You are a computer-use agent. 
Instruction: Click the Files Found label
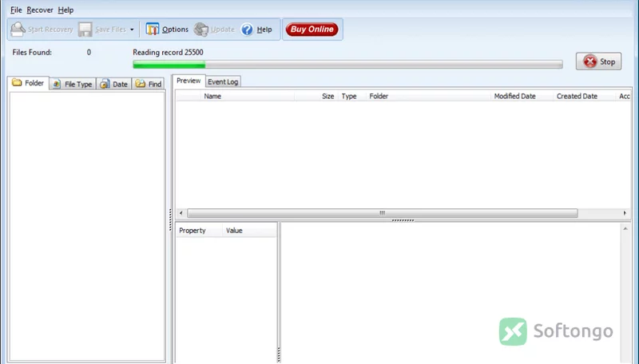pos(32,52)
